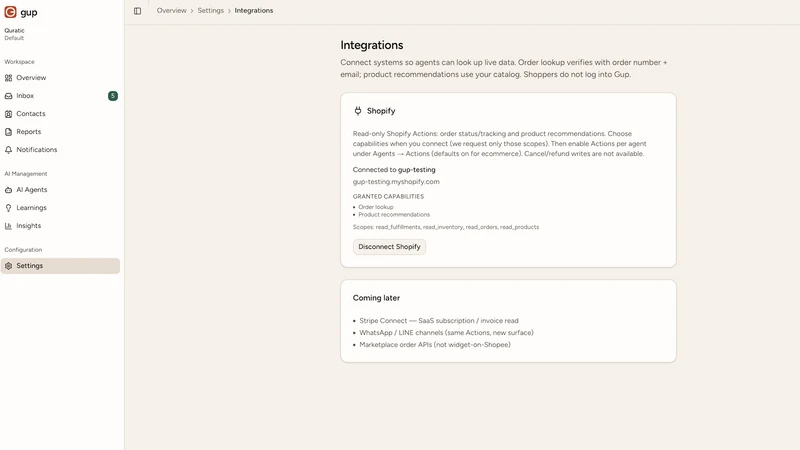800x450 pixels.
Task: Click the Configuration section label
Action: click(x=23, y=250)
